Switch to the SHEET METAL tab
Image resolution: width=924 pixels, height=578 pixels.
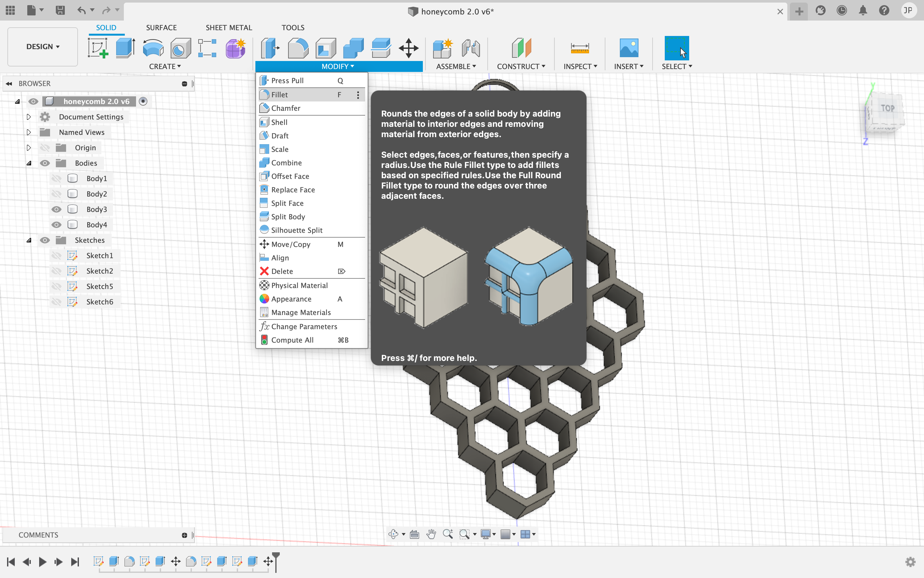tap(229, 28)
